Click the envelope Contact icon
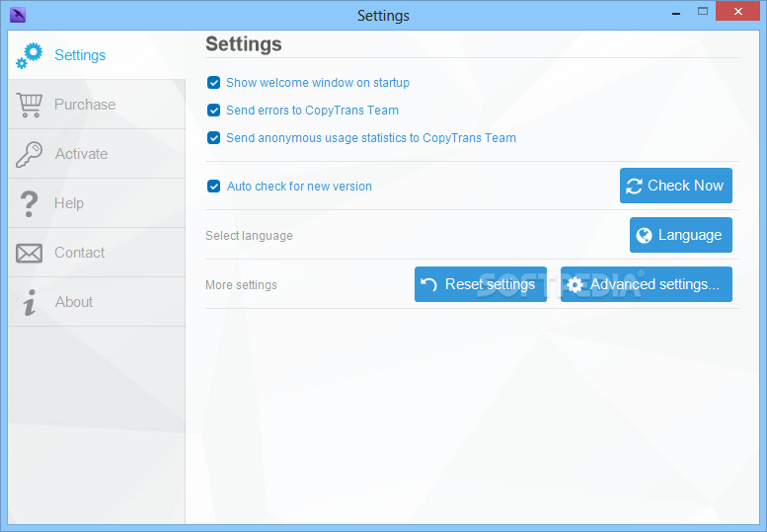This screenshot has height=532, width=767. click(x=29, y=254)
